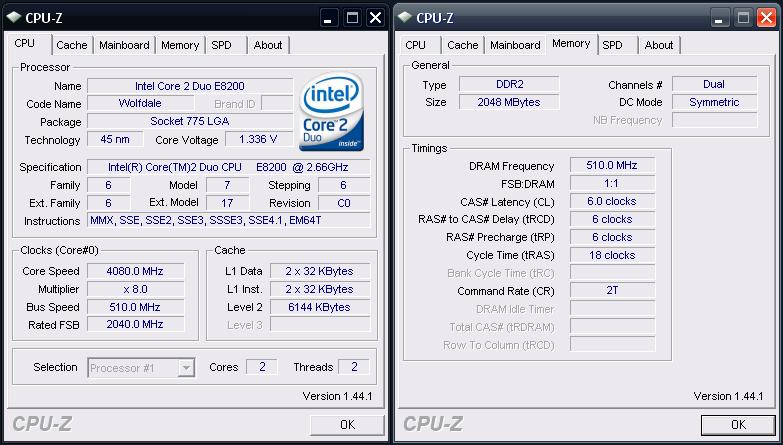Viewport: 783px width, 445px height.
Task: Click Version 1.44.1 text in left window
Action: [x=338, y=396]
